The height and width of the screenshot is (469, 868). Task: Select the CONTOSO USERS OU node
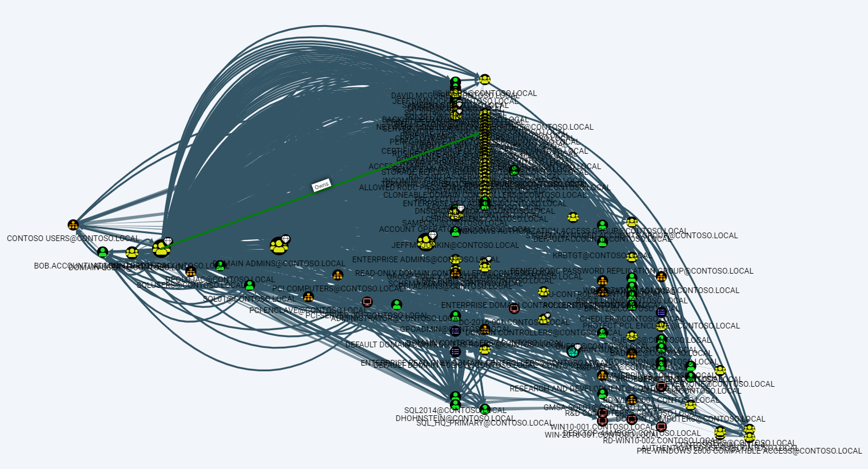tap(73, 225)
